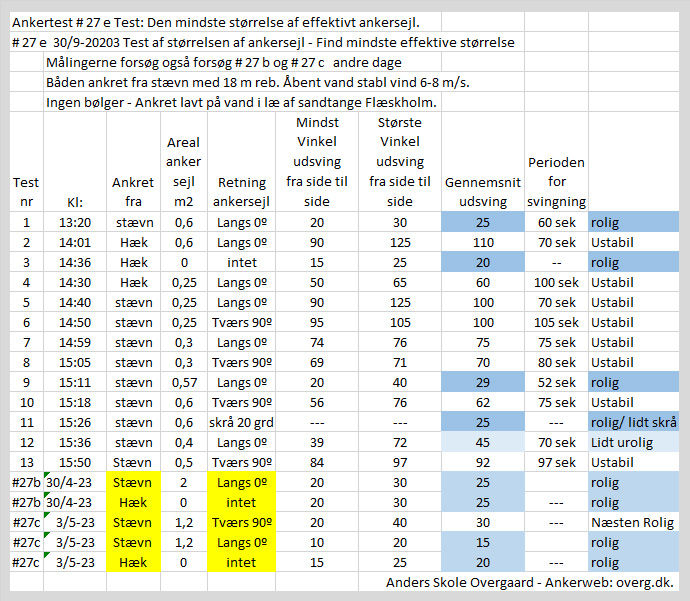Select the 'skrå 20 grd' direction cell
Image resolution: width=690 pixels, height=601 pixels.
tap(241, 422)
